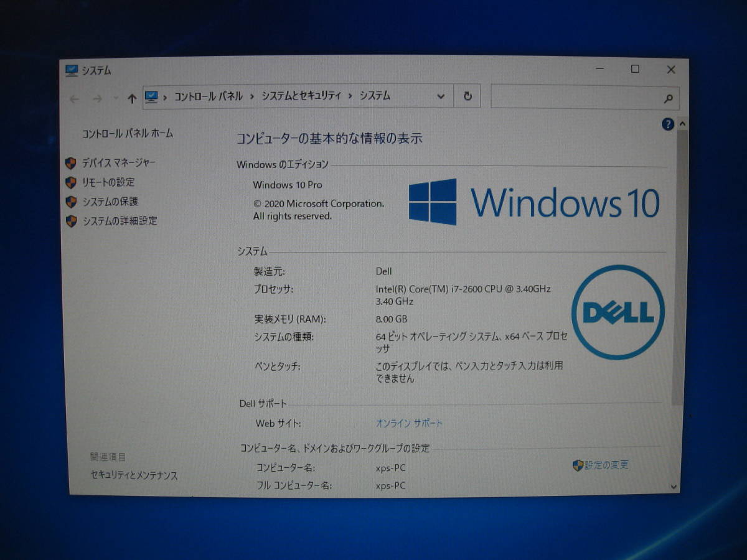Go forward with the right arrow button

pyautogui.click(x=97, y=98)
